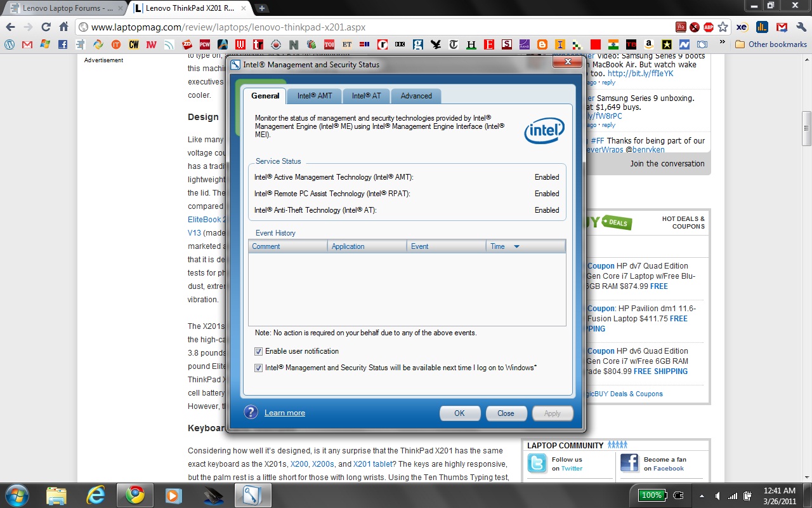Click the Application column header
The image size is (812, 508).
[x=367, y=246]
